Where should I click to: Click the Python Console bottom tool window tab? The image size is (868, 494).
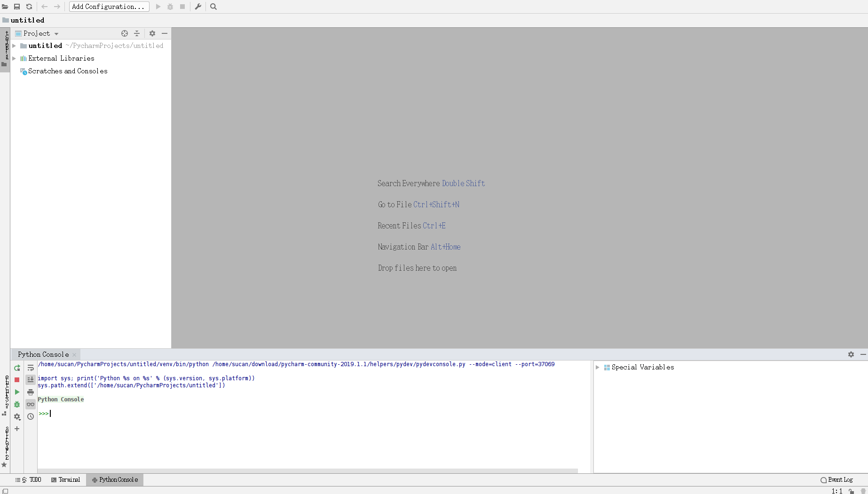[115, 480]
